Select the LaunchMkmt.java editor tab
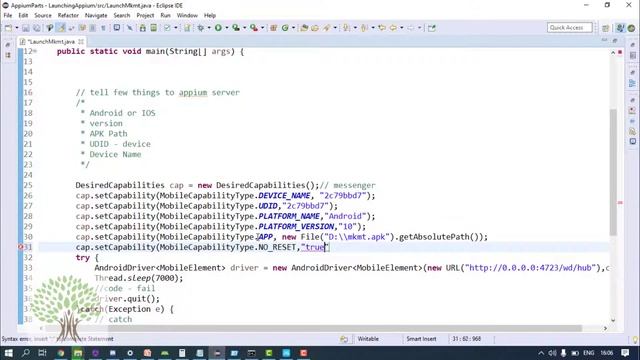 click(x=51, y=42)
